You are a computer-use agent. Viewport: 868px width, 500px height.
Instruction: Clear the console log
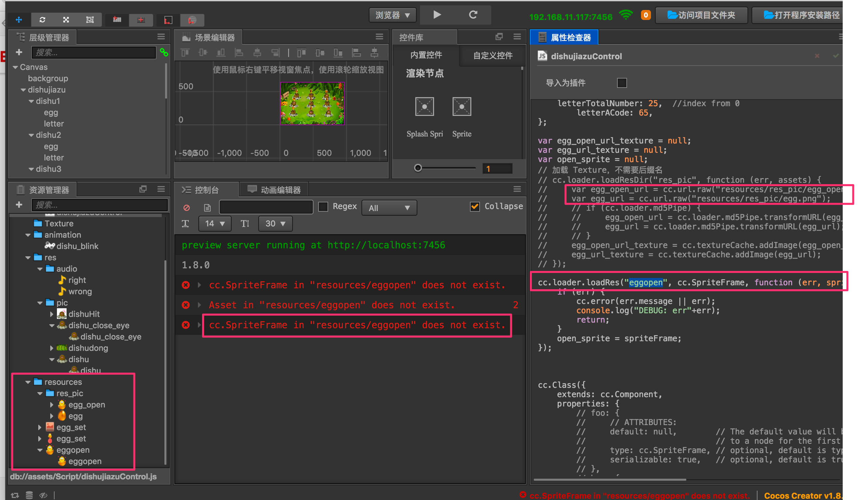(x=186, y=208)
